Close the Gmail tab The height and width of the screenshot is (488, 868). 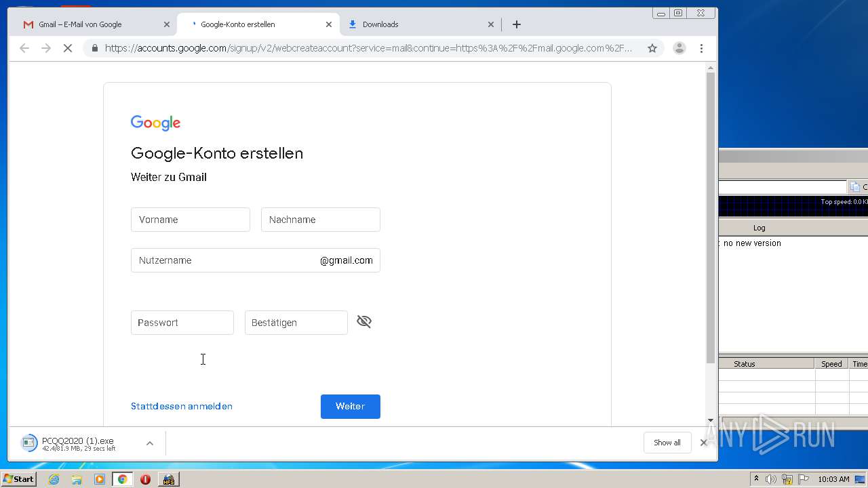tap(167, 24)
